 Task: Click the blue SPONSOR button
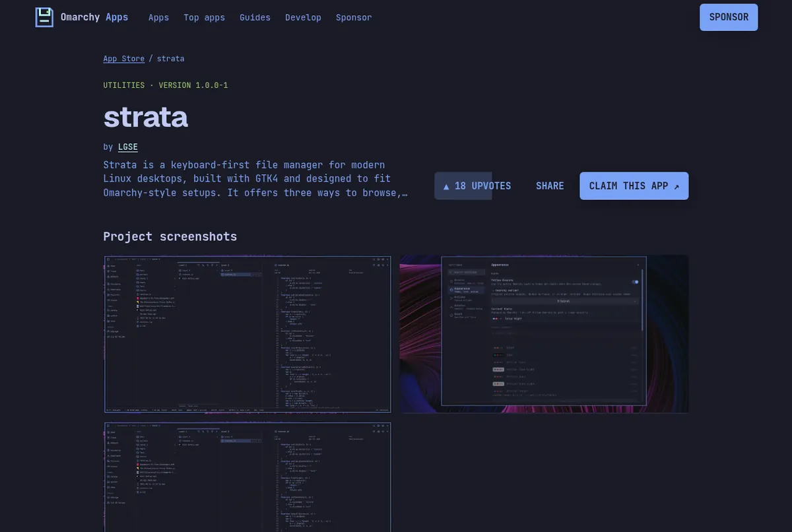coord(729,17)
